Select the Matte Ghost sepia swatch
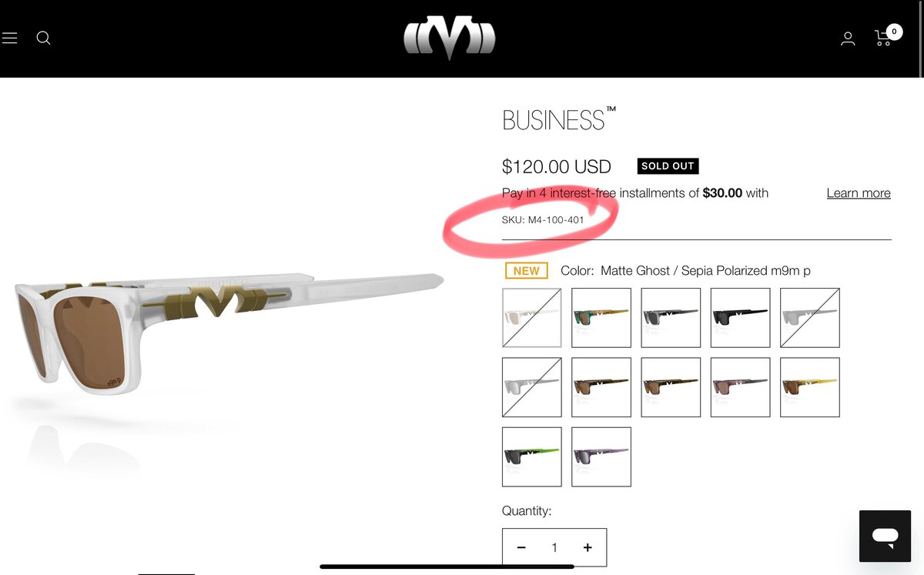The height and width of the screenshot is (575, 924). point(532,318)
